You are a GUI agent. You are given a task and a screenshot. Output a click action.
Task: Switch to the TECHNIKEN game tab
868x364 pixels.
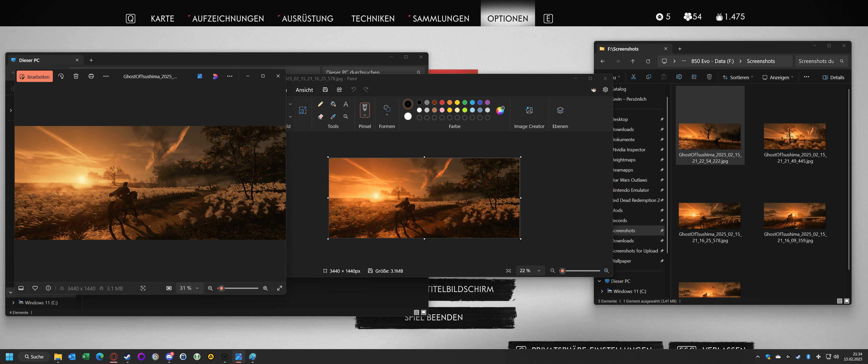coord(373,18)
